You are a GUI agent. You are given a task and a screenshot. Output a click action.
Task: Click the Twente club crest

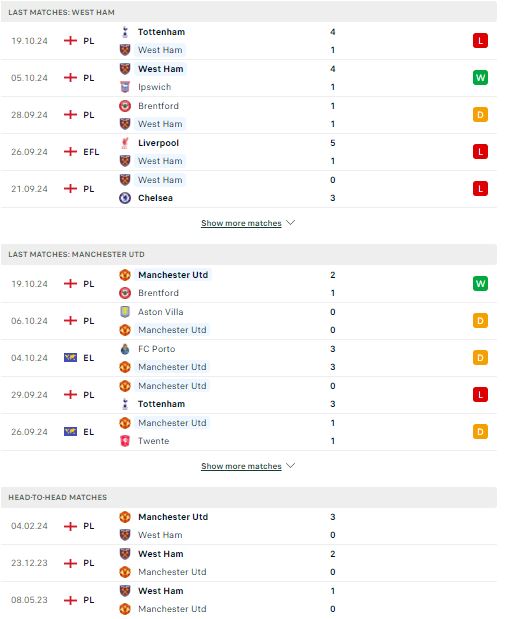click(x=125, y=441)
